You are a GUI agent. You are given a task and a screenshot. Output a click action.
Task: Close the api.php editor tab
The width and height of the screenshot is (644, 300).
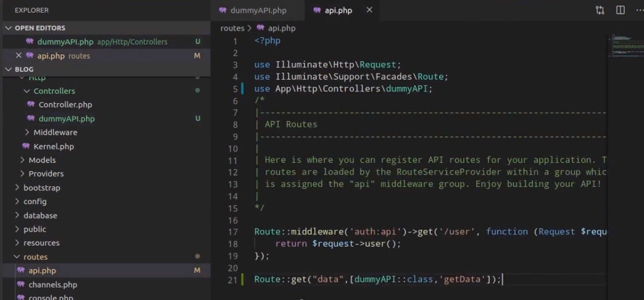[370, 10]
